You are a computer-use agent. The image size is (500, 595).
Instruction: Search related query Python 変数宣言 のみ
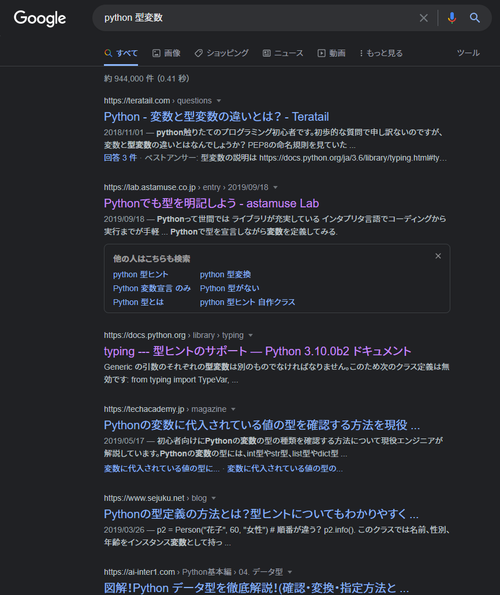click(x=152, y=288)
